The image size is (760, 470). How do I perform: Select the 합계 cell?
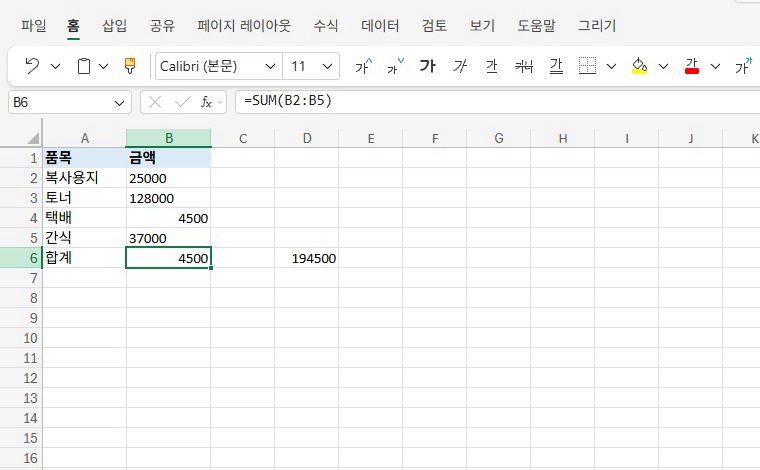point(84,258)
